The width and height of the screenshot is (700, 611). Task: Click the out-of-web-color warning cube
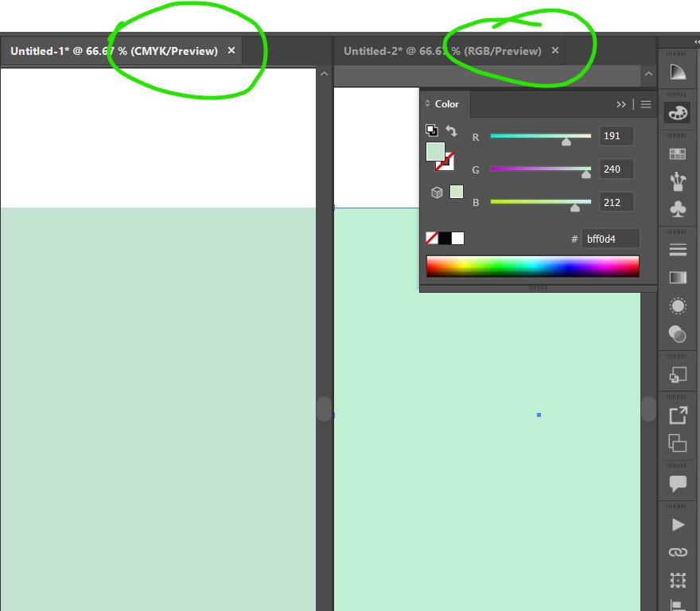point(436,191)
